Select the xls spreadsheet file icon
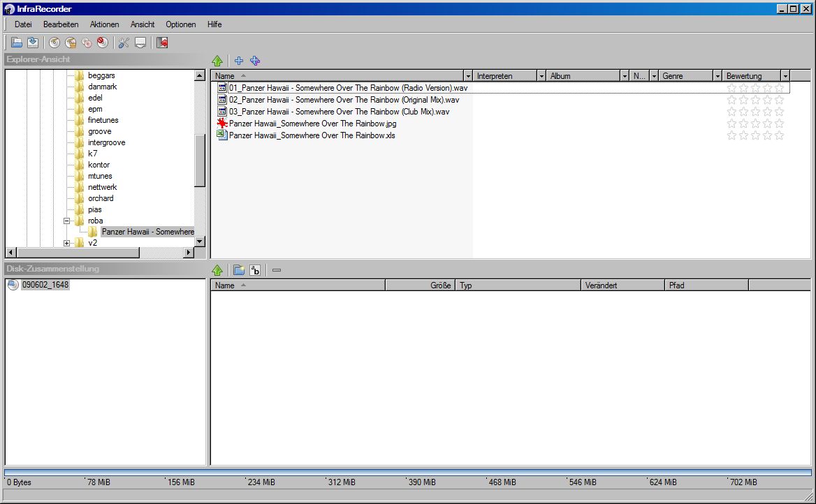Screen dimensions: 816x504 (x=222, y=135)
